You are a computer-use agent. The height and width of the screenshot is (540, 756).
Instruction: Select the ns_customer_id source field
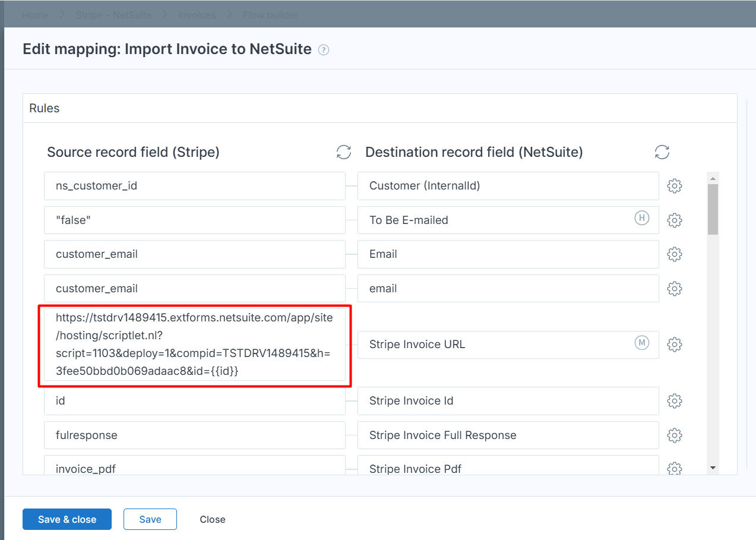click(x=195, y=186)
